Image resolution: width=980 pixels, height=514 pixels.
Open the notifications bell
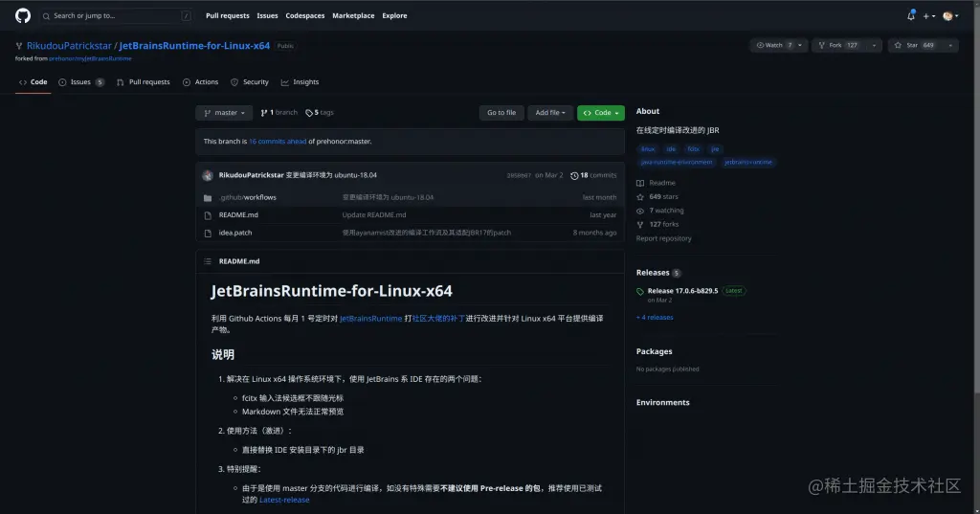[x=911, y=15]
